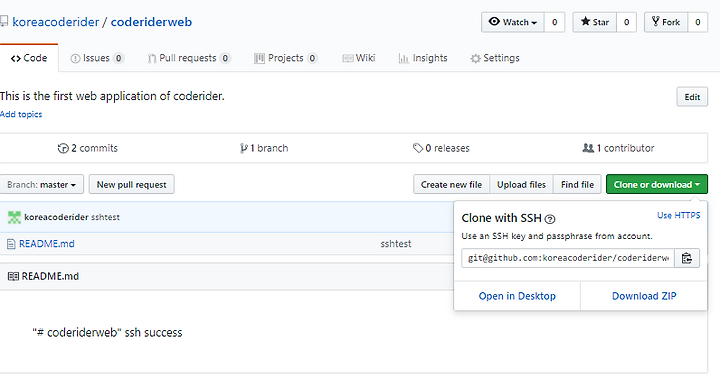Fork the coderiderweb repository
720x378 pixels.
(x=666, y=22)
